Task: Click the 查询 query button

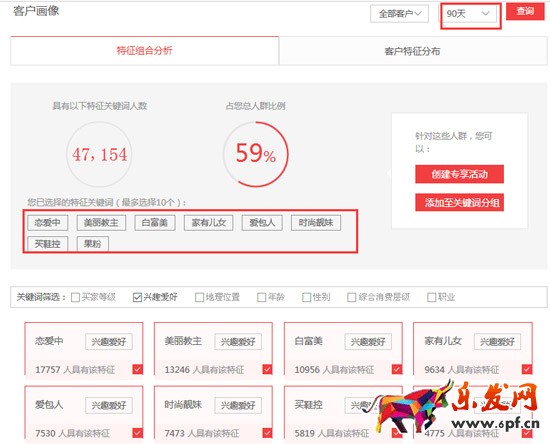Action: [525, 12]
